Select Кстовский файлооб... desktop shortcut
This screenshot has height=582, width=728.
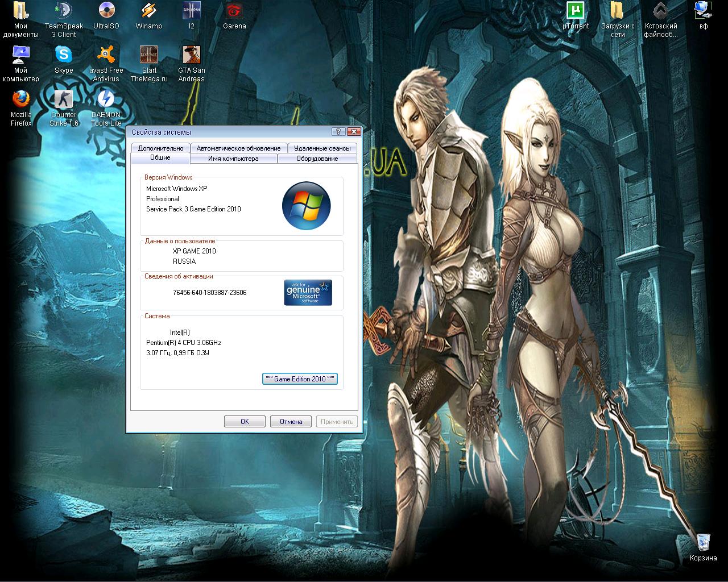(x=660, y=19)
